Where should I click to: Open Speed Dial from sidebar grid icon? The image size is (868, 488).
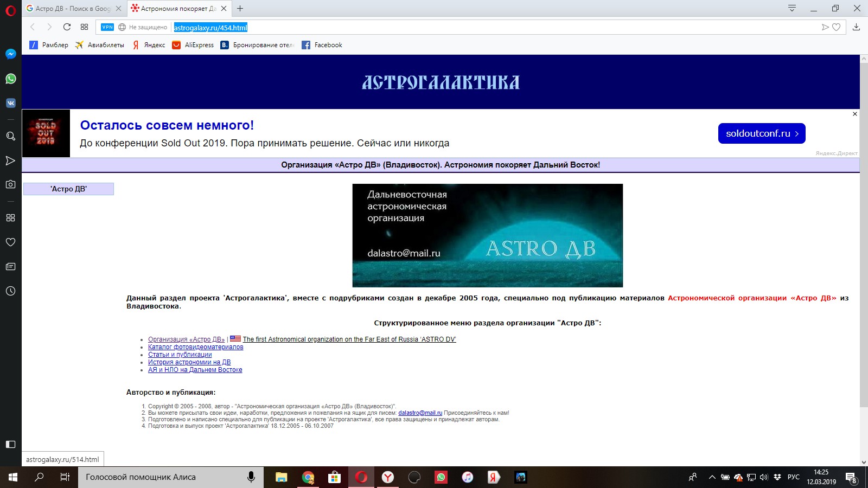pos(10,217)
